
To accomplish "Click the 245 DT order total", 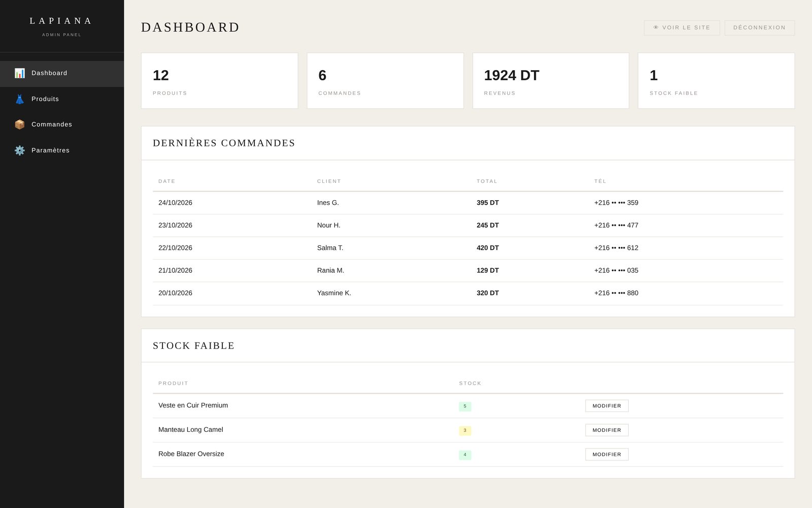I will (x=488, y=225).
